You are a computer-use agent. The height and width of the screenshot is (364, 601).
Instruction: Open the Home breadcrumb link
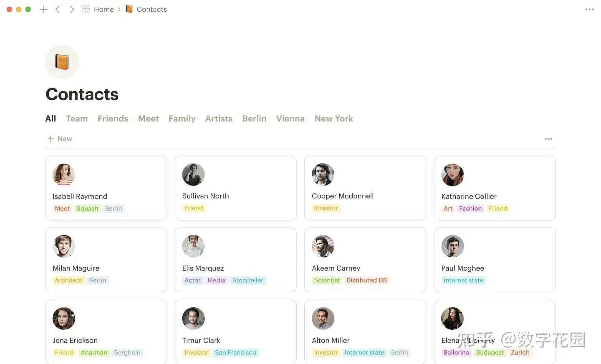(x=104, y=9)
